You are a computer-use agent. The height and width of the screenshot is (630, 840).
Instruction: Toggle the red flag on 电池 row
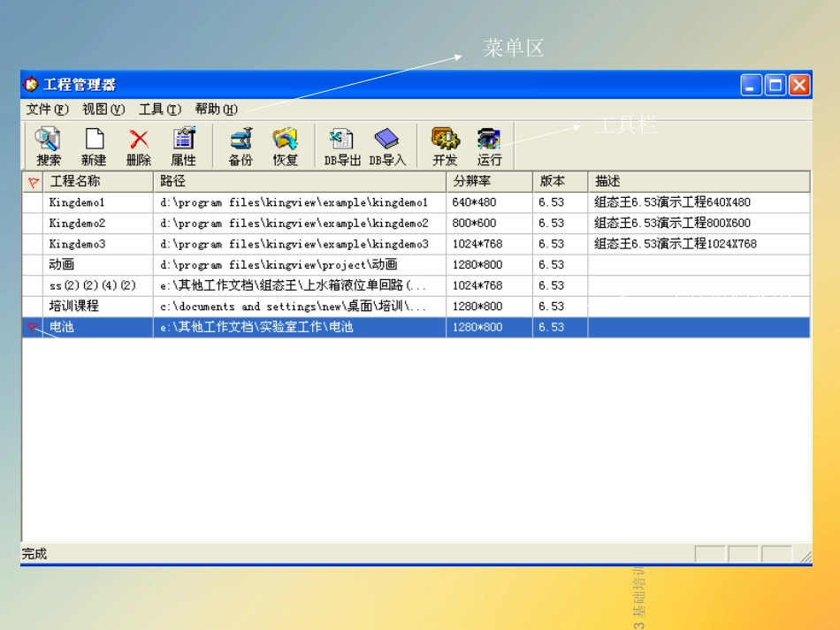click(33, 328)
